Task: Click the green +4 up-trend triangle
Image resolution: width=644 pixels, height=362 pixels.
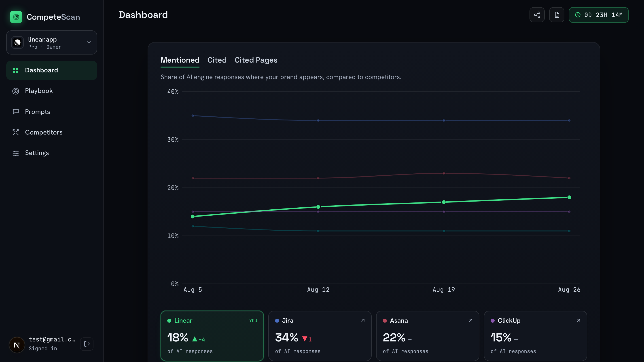Action: point(195,339)
